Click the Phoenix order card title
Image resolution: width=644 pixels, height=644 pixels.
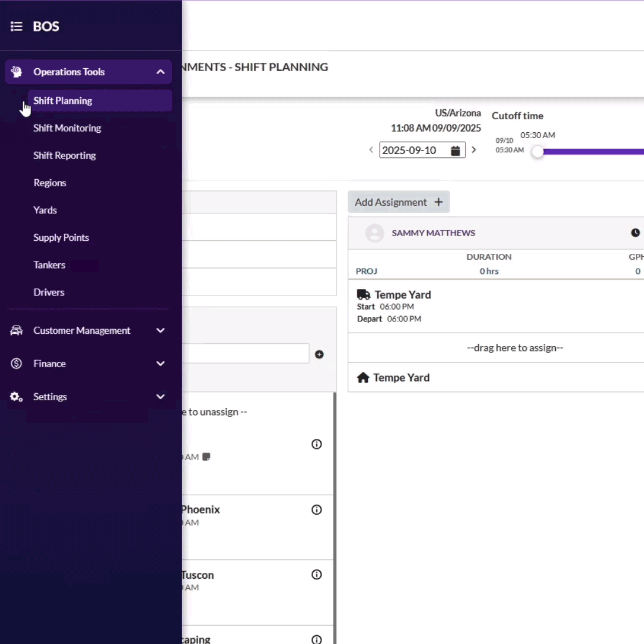[201, 509]
